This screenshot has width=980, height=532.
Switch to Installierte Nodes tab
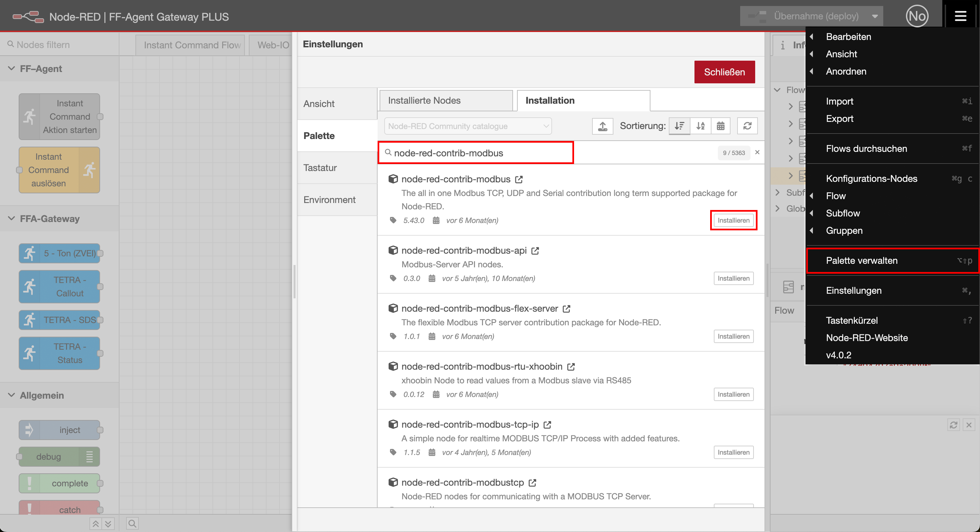point(446,100)
